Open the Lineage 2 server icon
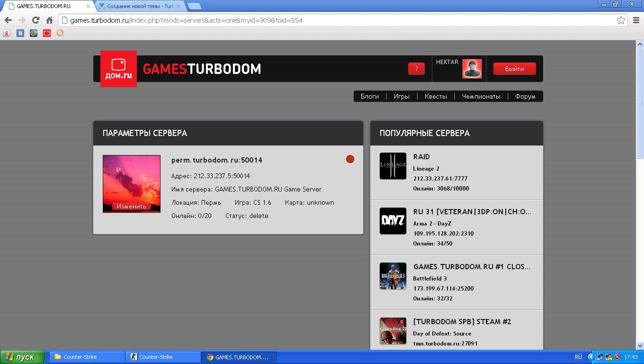 393,166
